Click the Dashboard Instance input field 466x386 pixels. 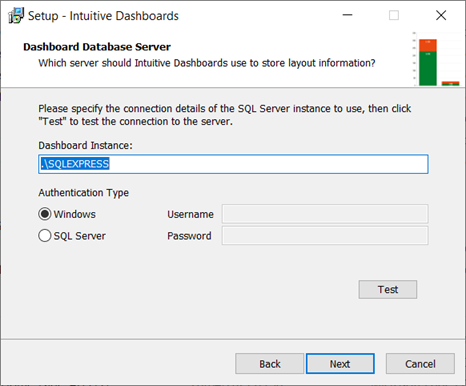233,164
